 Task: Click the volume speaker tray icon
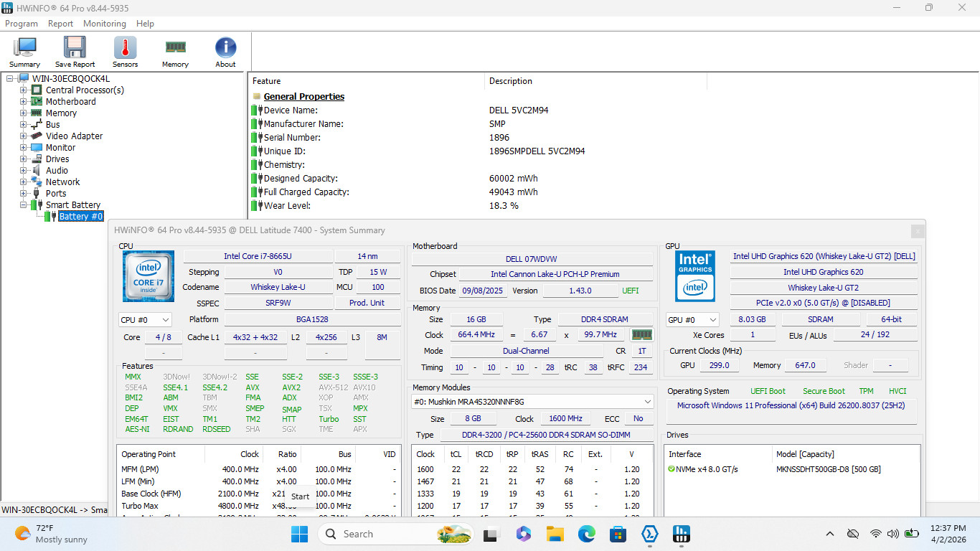tap(893, 534)
